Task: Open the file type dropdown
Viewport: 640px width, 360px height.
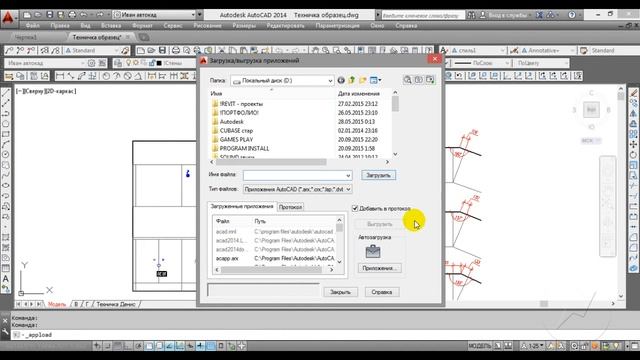Action: pyautogui.click(x=348, y=189)
